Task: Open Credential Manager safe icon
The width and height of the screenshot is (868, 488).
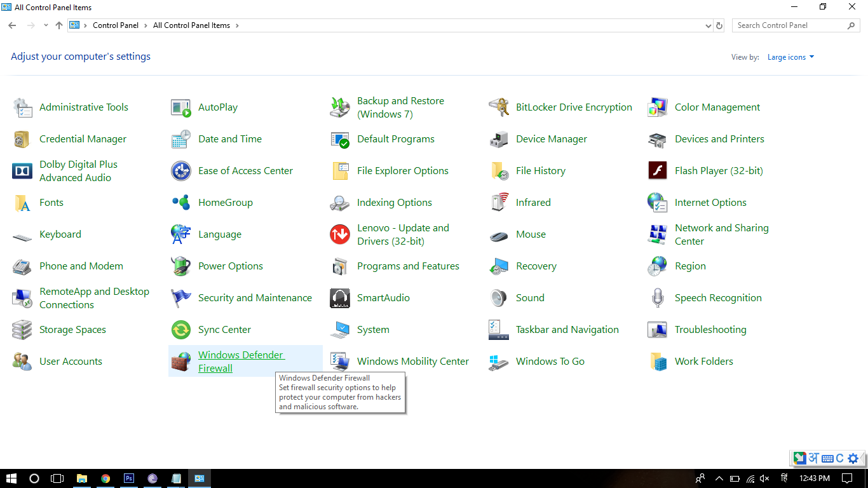Action: coord(22,139)
